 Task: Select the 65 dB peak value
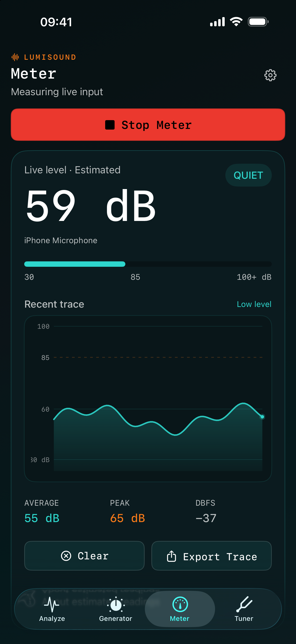pyautogui.click(x=128, y=518)
